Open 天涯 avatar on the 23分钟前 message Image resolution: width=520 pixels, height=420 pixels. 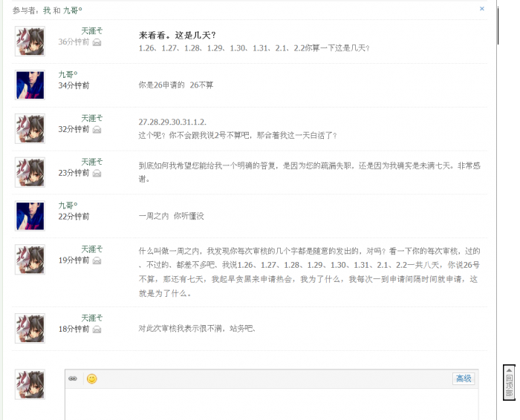click(30, 172)
